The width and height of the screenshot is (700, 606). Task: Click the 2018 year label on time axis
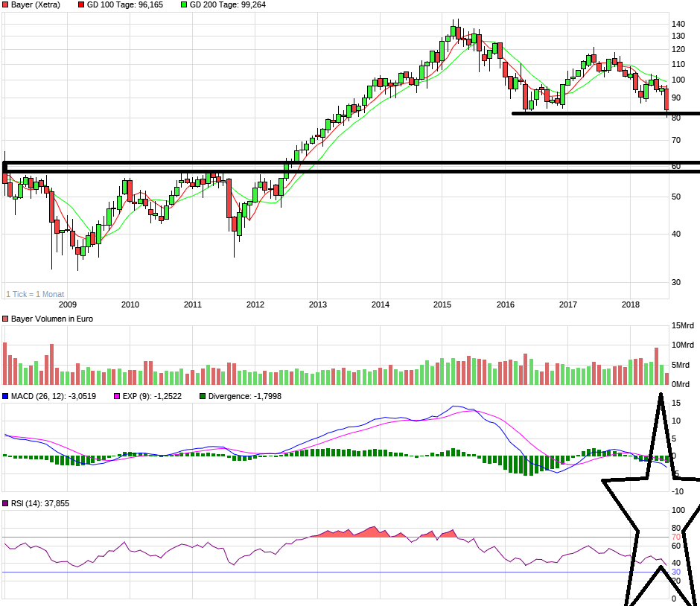[630, 304]
